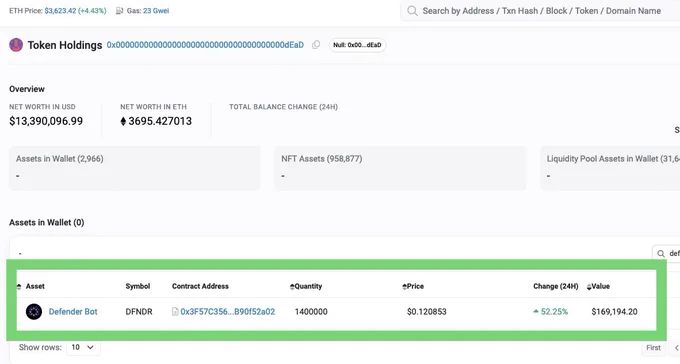This screenshot has height=364, width=680.
Task: Select the Liquidity Pool Assets in Wallet card
Action: (610, 168)
